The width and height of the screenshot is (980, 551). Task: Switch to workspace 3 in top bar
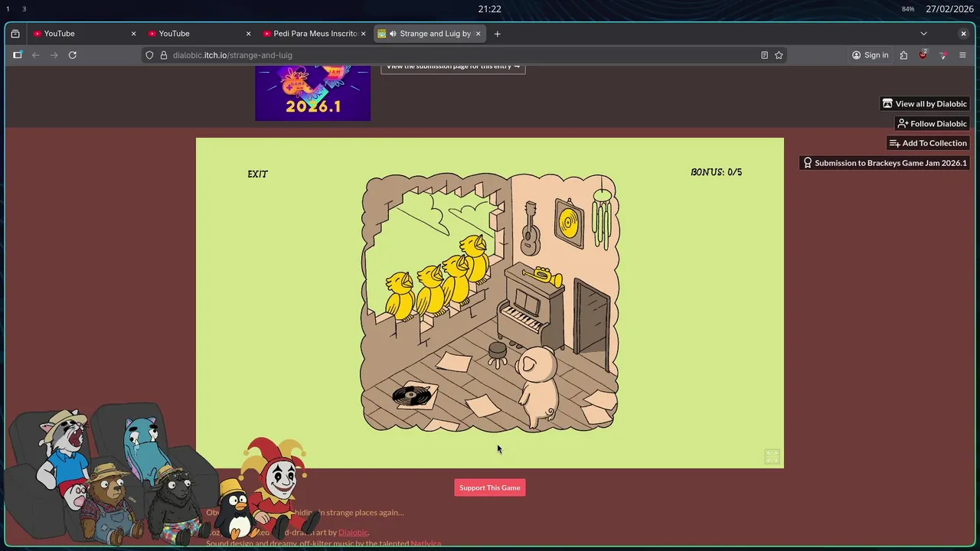point(24,9)
